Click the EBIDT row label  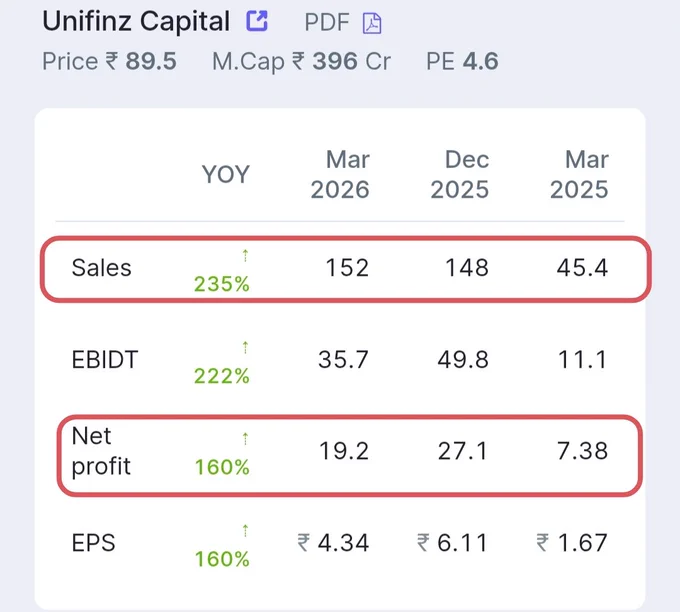pos(105,360)
